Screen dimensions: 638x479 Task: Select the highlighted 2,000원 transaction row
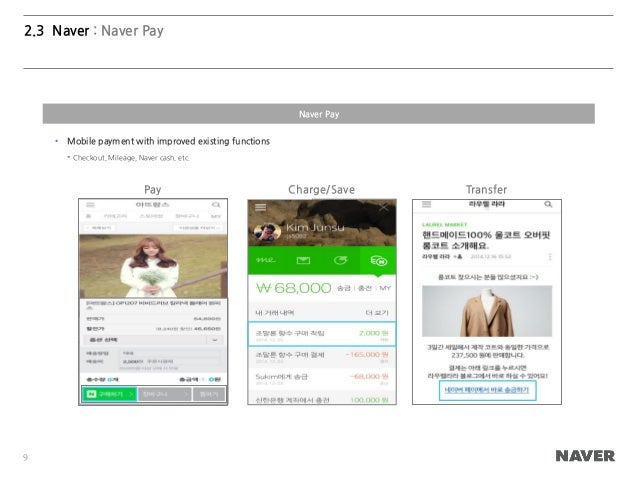tap(322, 334)
